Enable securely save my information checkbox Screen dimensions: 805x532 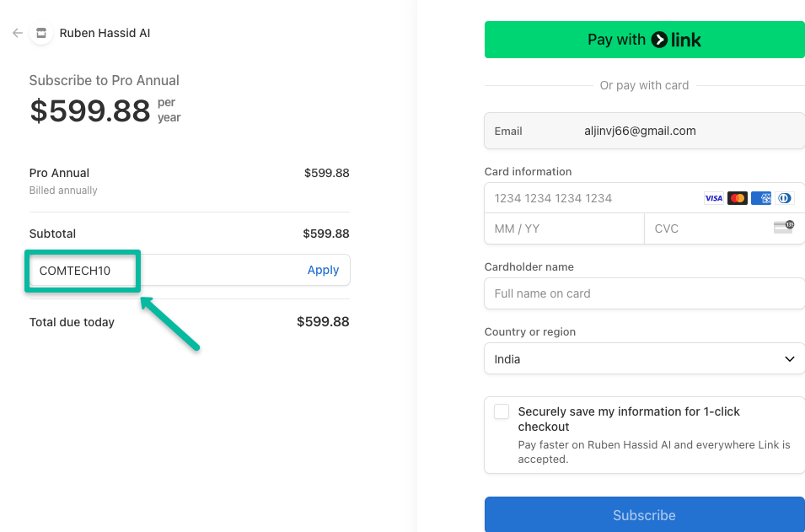[x=502, y=411]
